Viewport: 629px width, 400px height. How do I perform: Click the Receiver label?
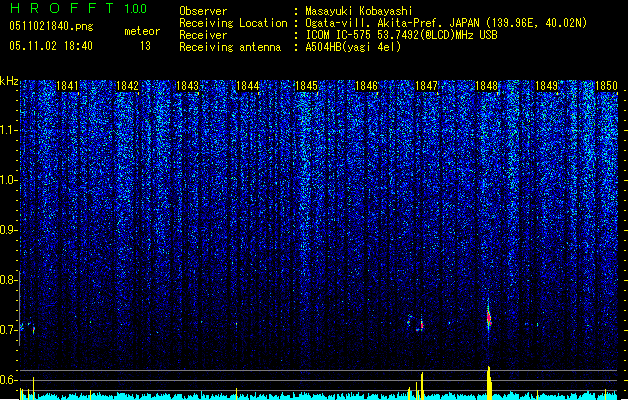pyautogui.click(x=203, y=35)
